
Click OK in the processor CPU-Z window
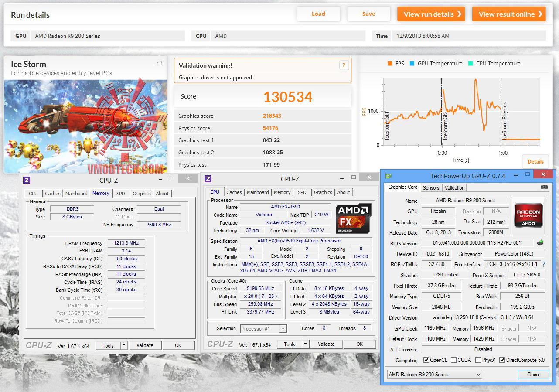[x=359, y=344]
